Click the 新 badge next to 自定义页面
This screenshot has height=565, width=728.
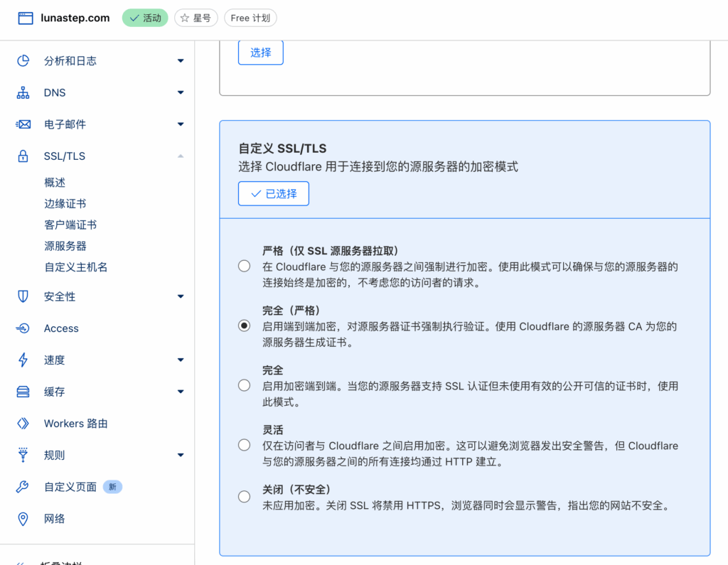point(112,487)
